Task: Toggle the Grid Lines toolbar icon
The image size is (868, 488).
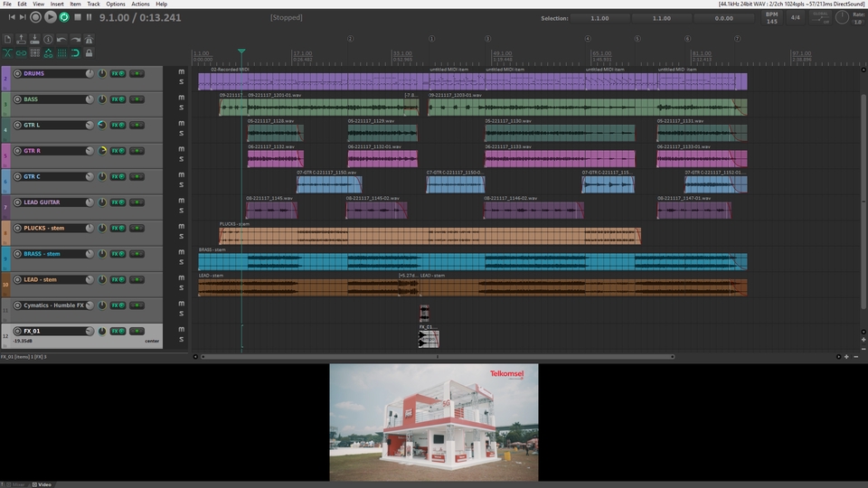Action: pos(61,53)
